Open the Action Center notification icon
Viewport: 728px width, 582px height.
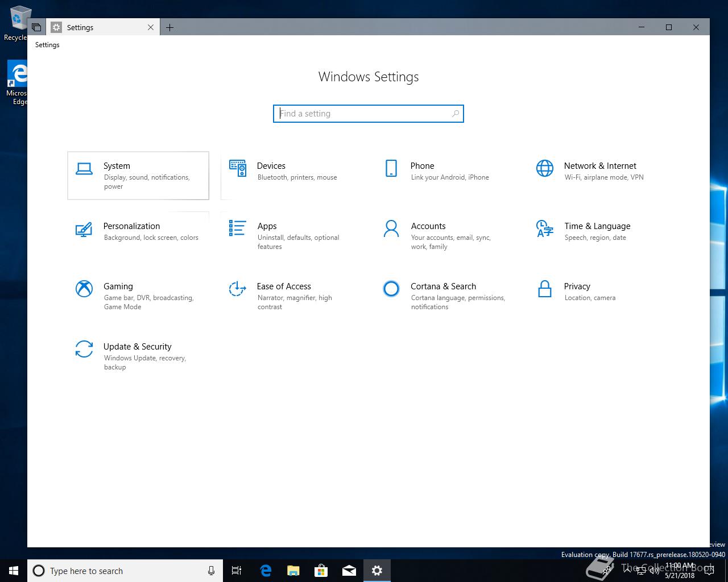point(709,571)
